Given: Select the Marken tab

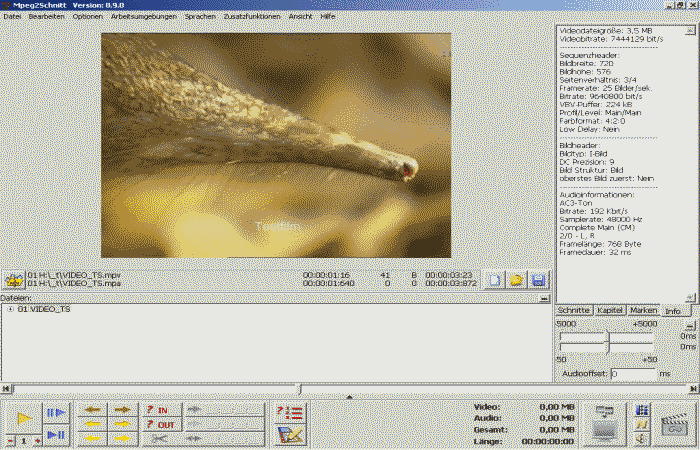Looking at the screenshot, I should coord(643,310).
